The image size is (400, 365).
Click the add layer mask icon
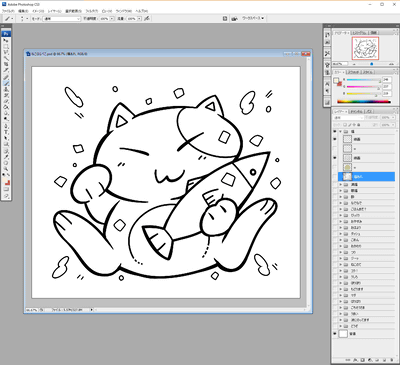(362, 360)
